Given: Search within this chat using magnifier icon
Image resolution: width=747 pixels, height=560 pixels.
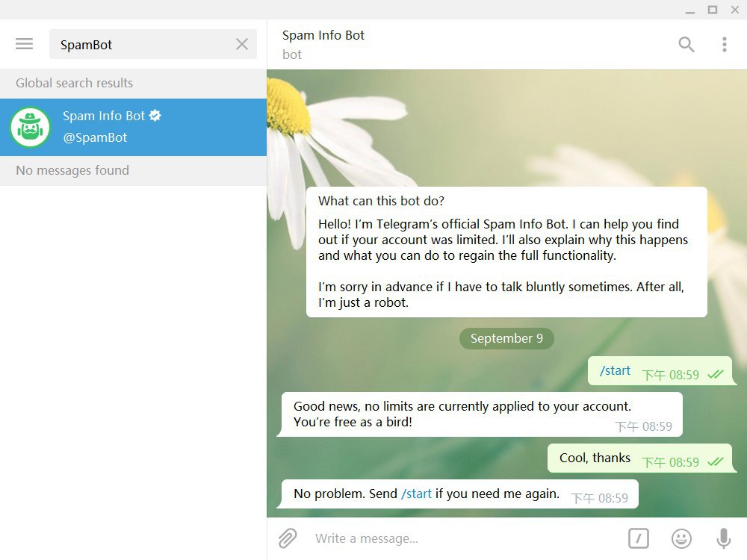Looking at the screenshot, I should [x=686, y=45].
